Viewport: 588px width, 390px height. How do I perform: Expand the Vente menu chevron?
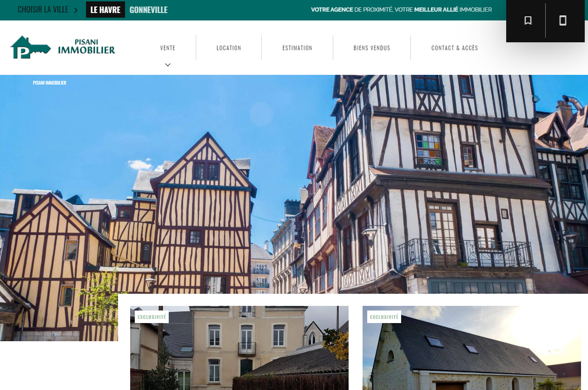(x=168, y=65)
